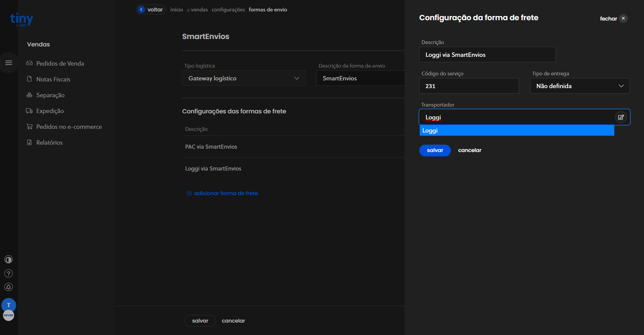Click the TRYST company badge
The height and width of the screenshot is (335, 644).
click(9, 315)
